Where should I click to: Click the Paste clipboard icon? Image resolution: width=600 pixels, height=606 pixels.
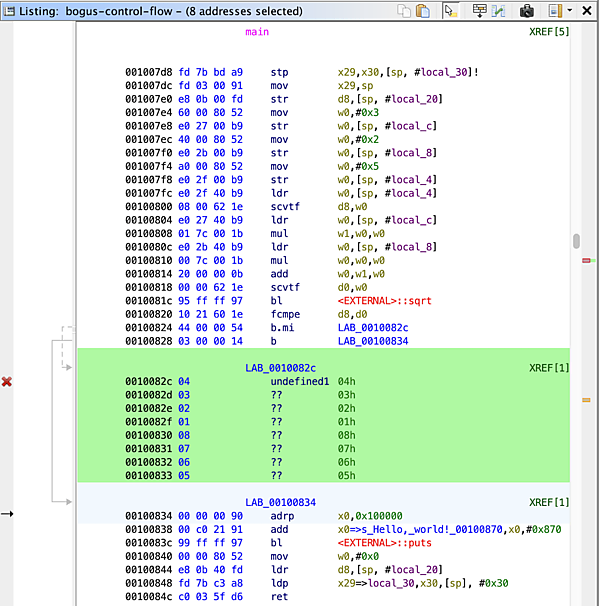pyautogui.click(x=424, y=10)
